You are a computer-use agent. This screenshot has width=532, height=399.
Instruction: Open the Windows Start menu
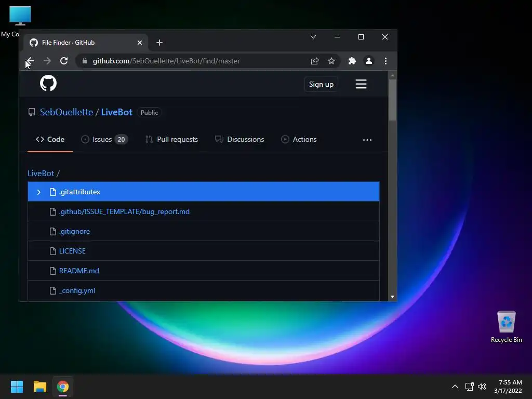17,387
